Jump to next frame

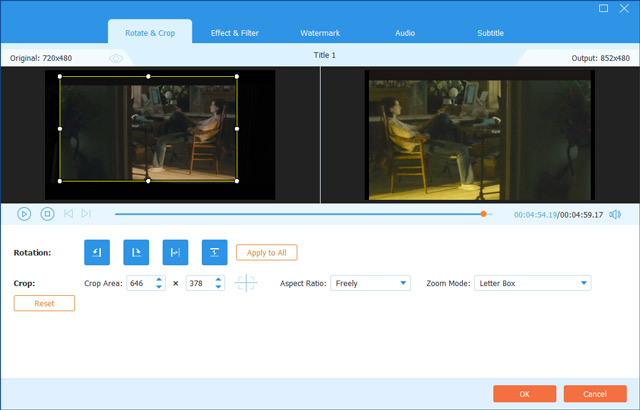[x=86, y=213]
